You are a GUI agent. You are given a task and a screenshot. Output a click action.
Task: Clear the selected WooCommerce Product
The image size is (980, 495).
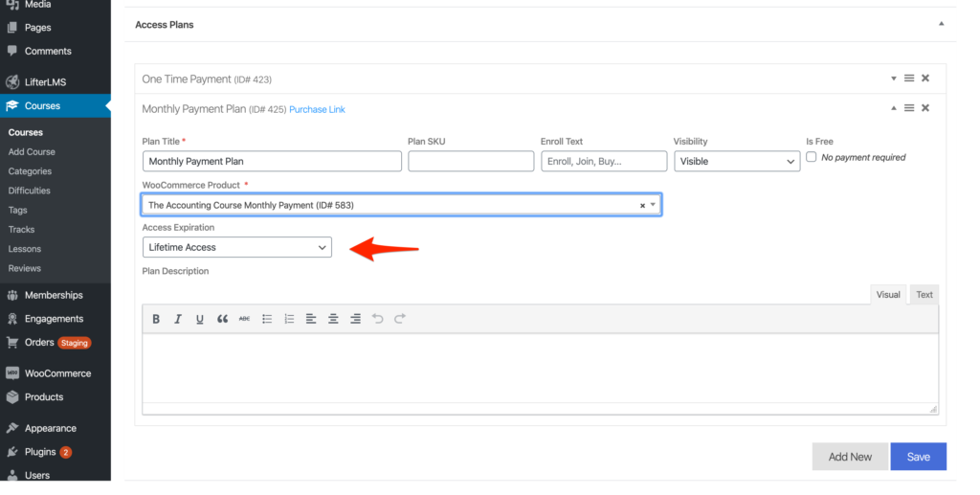click(642, 206)
